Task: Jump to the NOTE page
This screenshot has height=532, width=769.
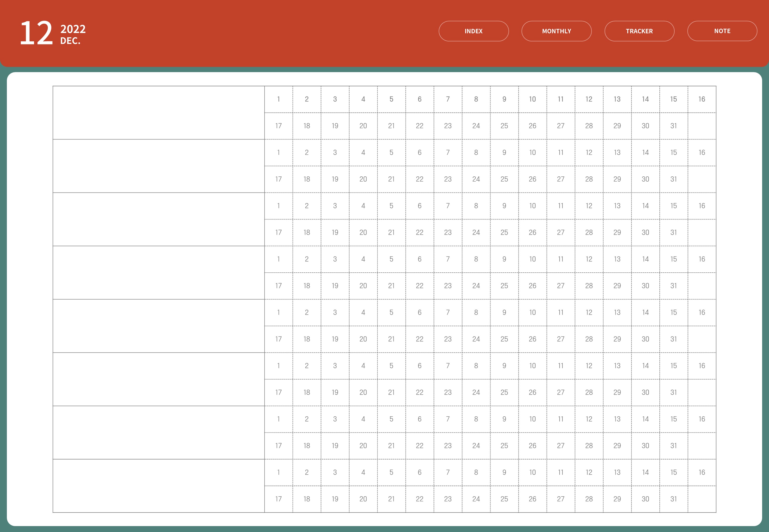Action: pos(722,31)
